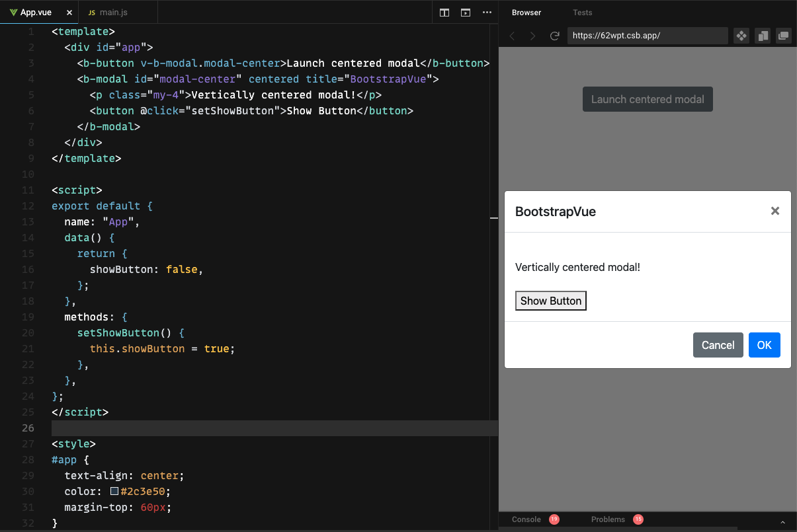Expand the bottom devtools panel chevron

[x=783, y=522]
